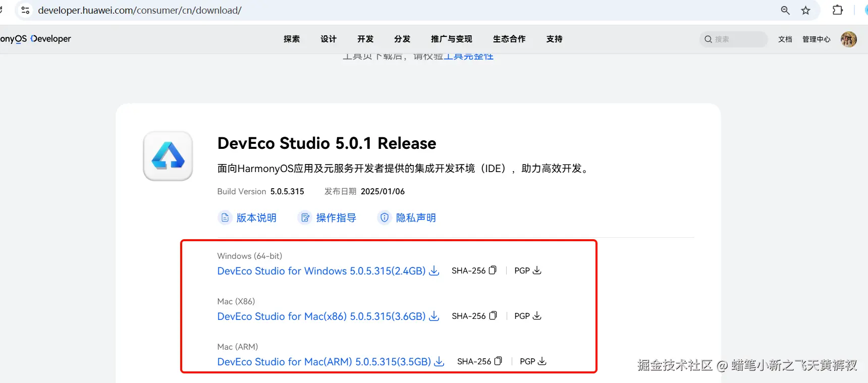This screenshot has width=868, height=383.
Task: Click the search magnifier icon in header
Action: [708, 39]
